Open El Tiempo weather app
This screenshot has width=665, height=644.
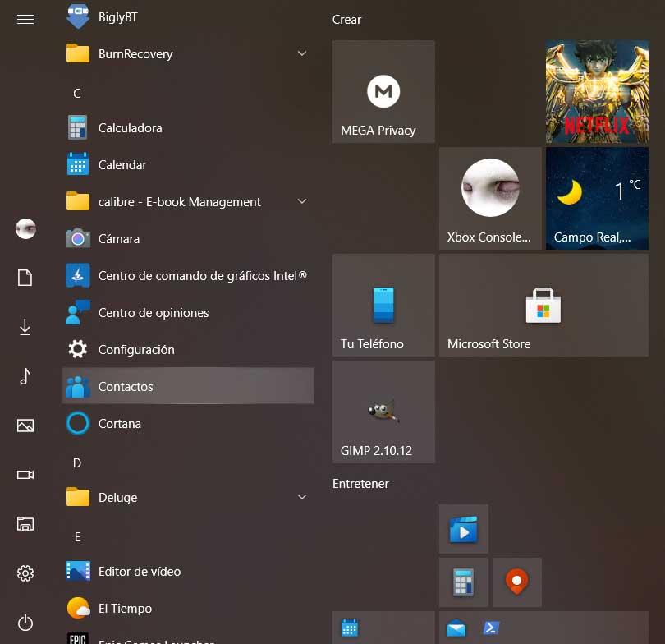[188, 608]
